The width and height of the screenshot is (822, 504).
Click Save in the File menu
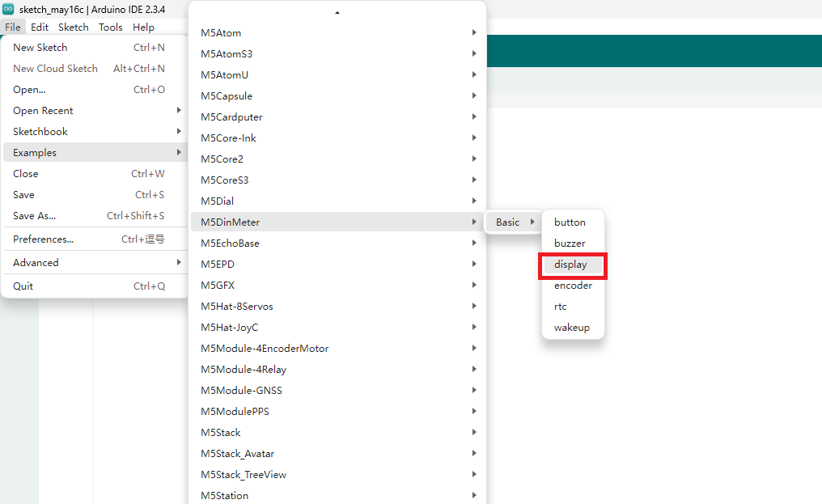(x=95, y=194)
